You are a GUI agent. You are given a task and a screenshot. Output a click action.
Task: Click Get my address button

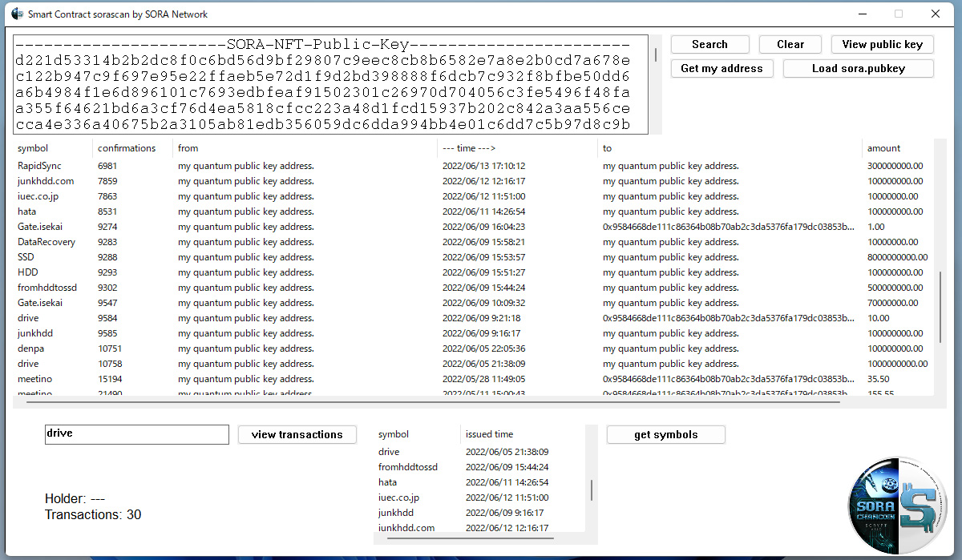tap(721, 68)
